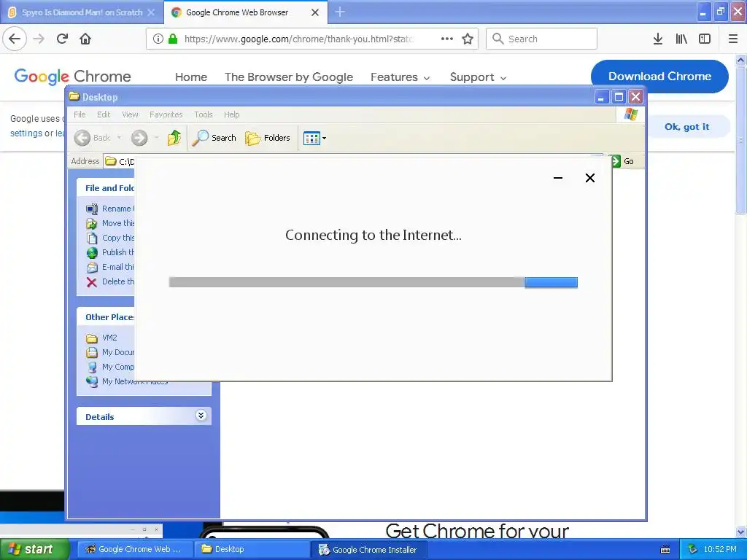Viewport: 747px width, 560px height.
Task: Open View menu in Desktop window
Action: (130, 114)
